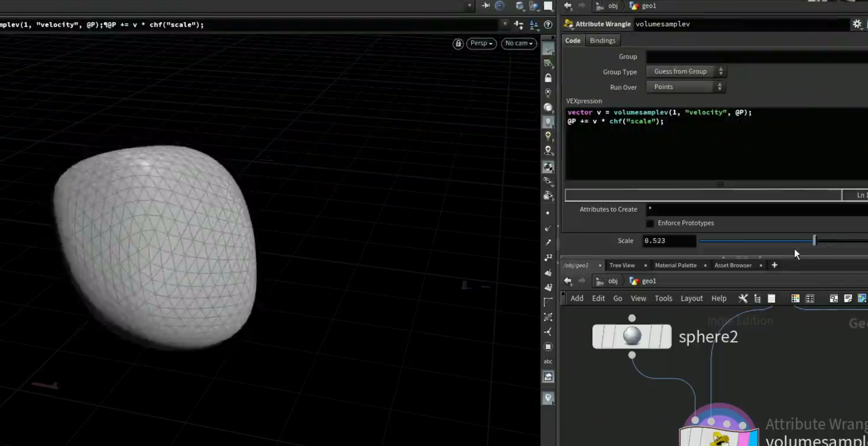The height and width of the screenshot is (446, 868).
Task: Switch to the Material Palette tab
Action: pyautogui.click(x=676, y=265)
